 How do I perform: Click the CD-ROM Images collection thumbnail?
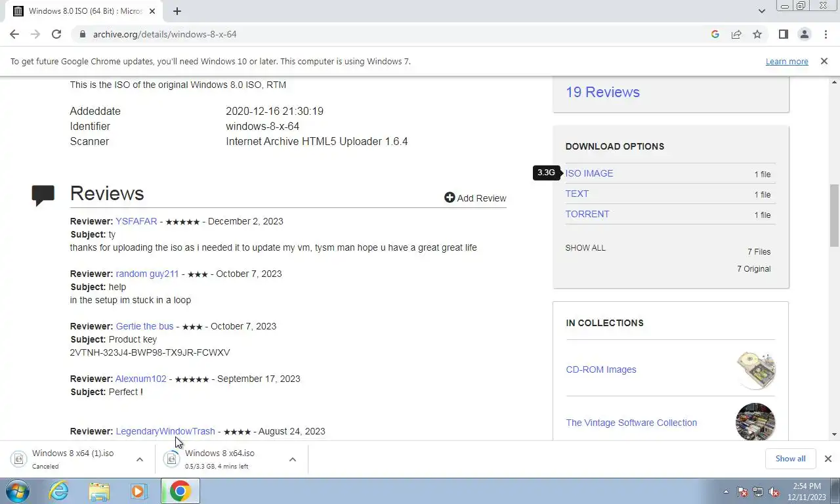point(755,369)
